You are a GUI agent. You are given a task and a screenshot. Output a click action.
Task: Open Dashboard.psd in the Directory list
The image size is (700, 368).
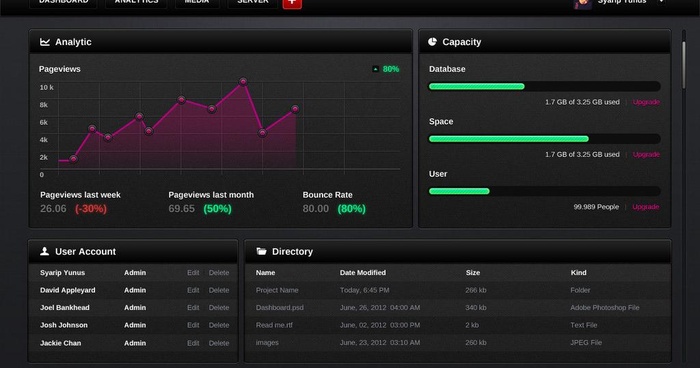pos(279,307)
